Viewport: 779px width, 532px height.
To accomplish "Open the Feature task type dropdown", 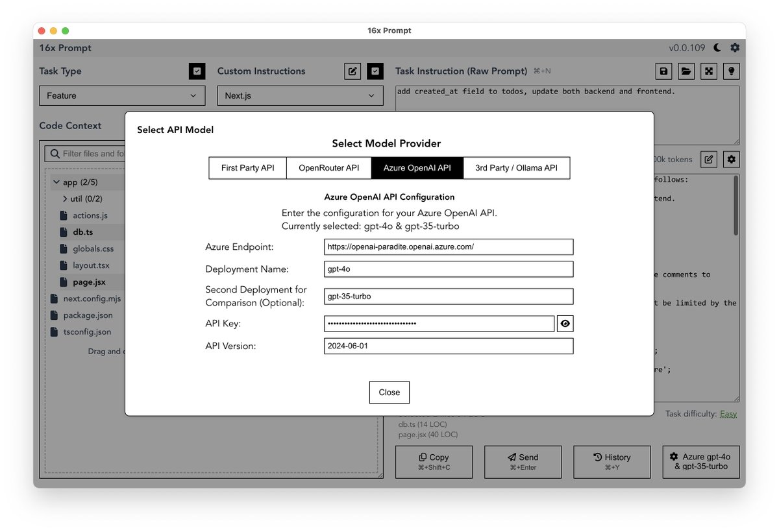I will [122, 95].
